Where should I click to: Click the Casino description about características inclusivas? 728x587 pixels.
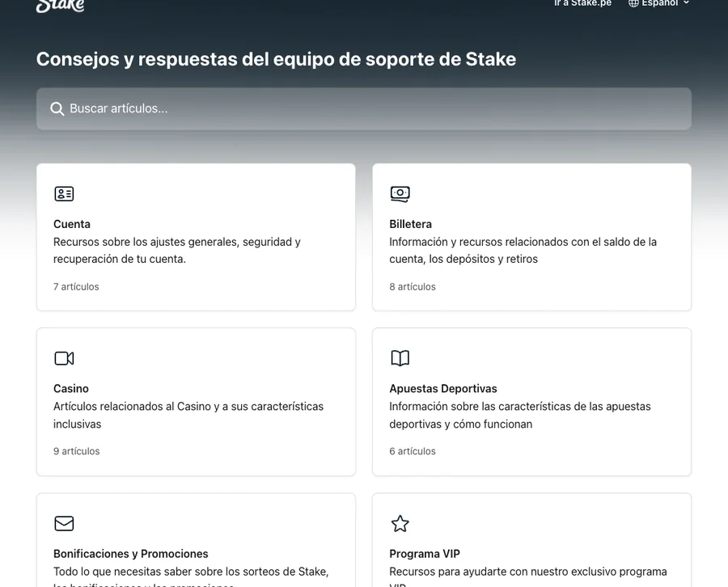tap(188, 415)
